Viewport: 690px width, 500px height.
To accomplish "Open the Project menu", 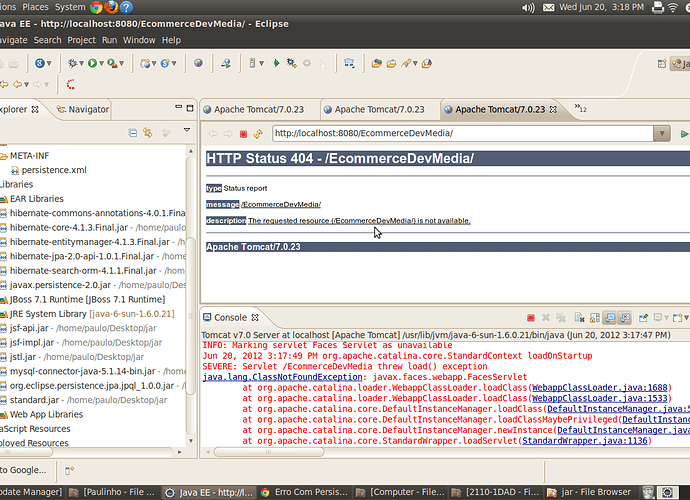I will click(x=81, y=40).
